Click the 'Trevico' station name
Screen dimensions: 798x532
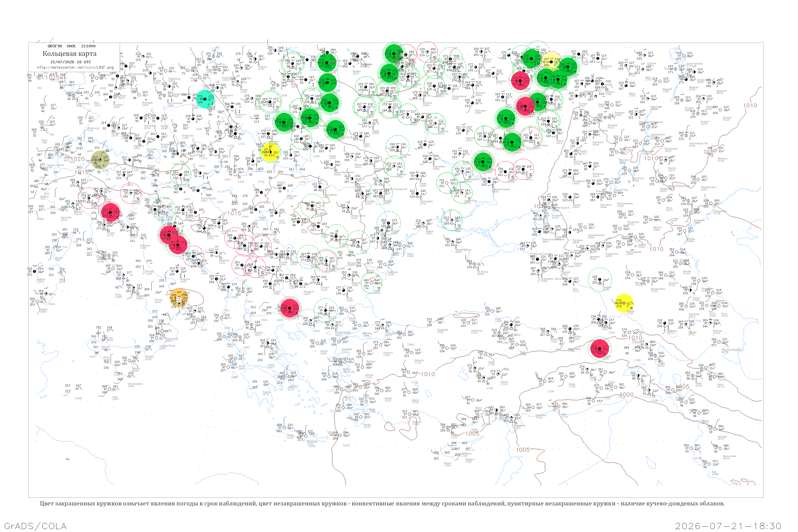pos(158,300)
